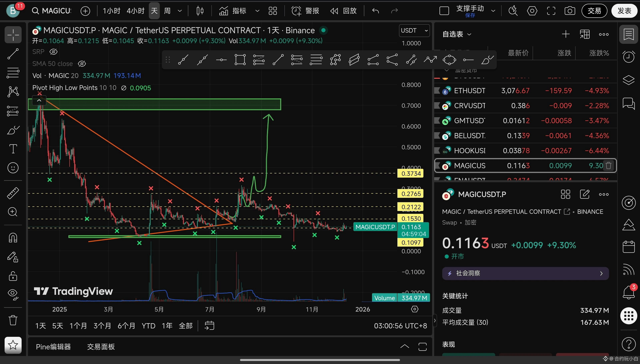Click the MAGICU symbol search field
640x364 pixels.
tap(52, 11)
